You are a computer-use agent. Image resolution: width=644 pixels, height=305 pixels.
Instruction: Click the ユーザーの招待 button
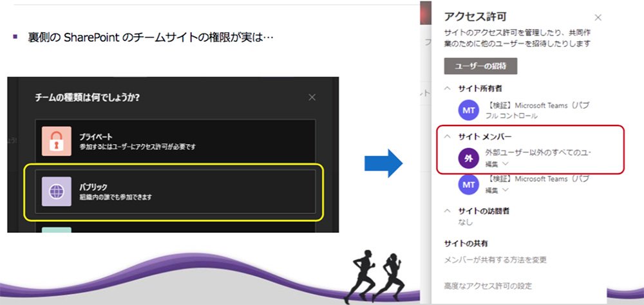[x=480, y=66]
